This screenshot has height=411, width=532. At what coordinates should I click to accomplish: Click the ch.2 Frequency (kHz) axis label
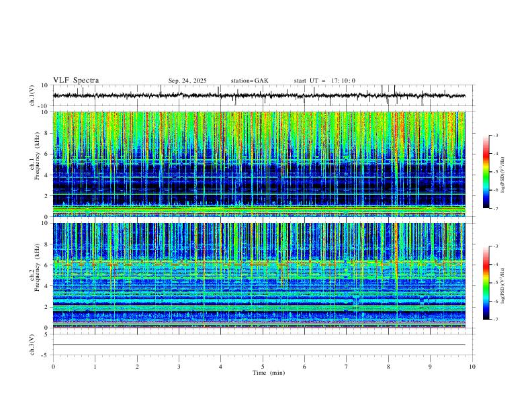[34, 267]
